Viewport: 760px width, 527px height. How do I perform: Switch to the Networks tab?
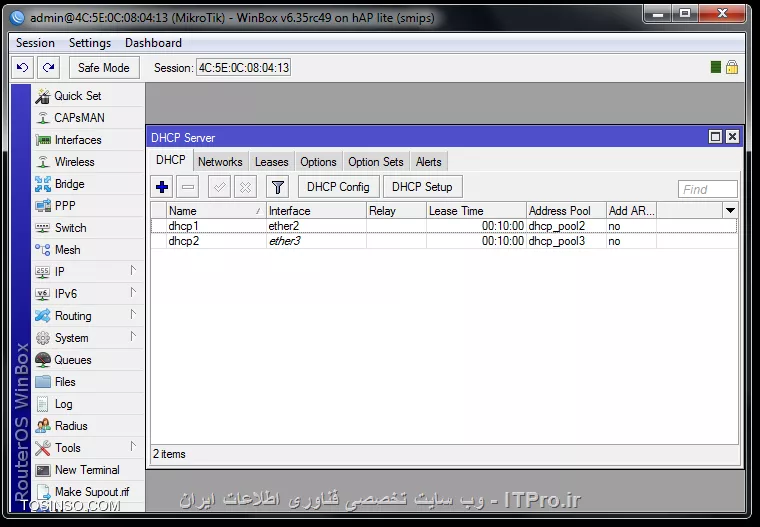click(220, 162)
